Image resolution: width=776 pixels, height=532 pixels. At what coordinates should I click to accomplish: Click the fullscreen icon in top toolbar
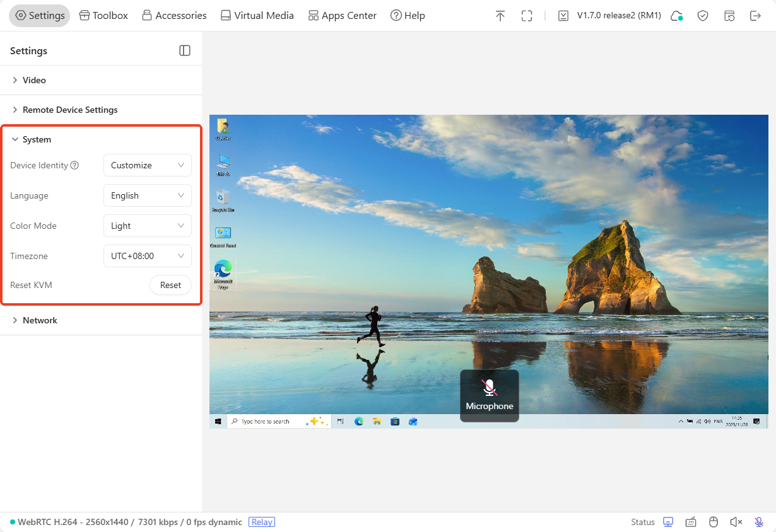pos(527,16)
